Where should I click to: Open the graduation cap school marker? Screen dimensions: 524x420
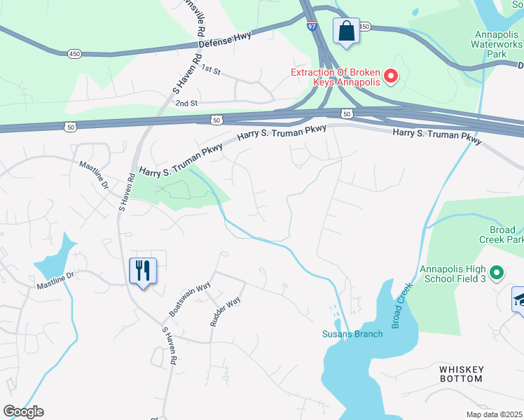coord(518,300)
